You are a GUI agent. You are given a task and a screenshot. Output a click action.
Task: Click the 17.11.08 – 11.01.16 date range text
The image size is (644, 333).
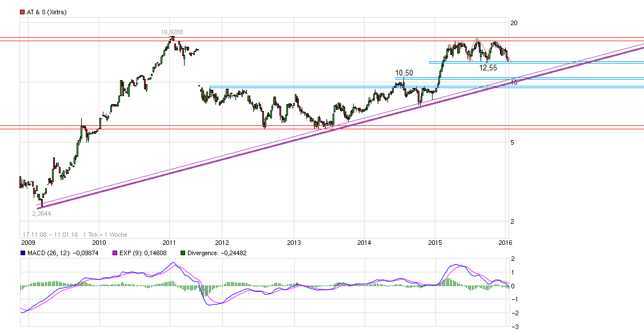pos(50,233)
